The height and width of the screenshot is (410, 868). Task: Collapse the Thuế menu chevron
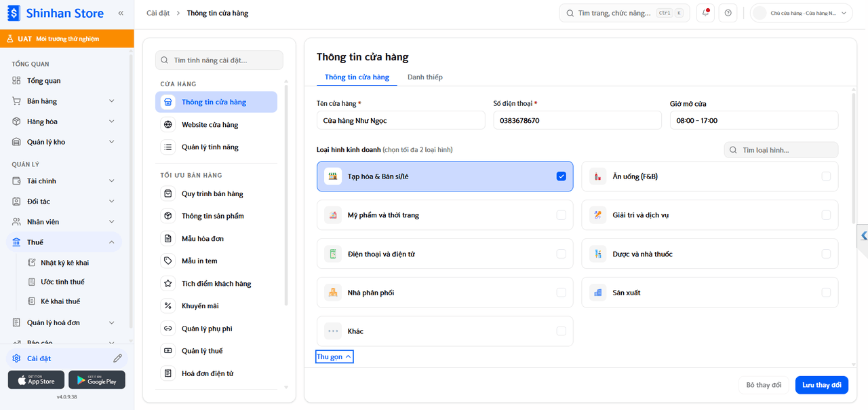[112, 242]
